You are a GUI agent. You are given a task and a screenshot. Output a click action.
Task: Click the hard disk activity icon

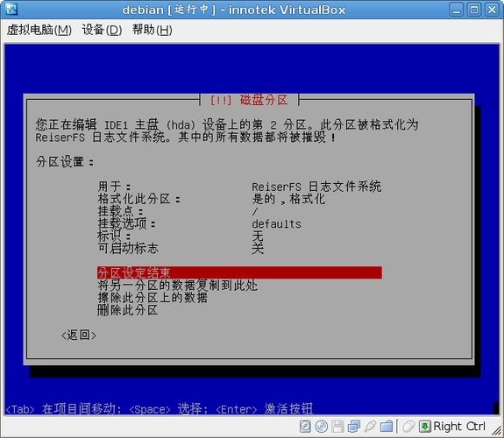pos(305,427)
